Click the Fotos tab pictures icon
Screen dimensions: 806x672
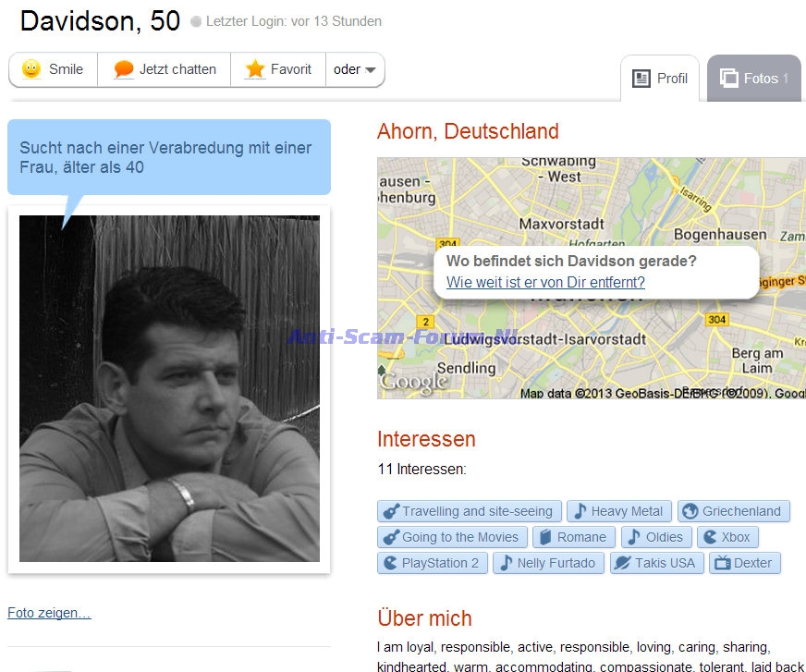(729, 79)
